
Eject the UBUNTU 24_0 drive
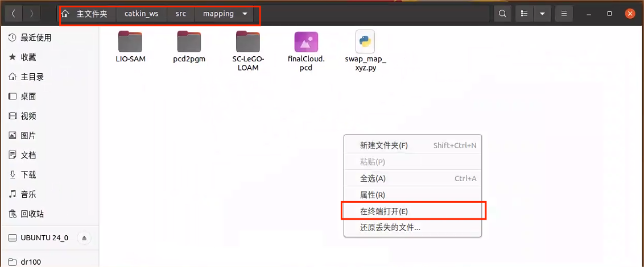tap(84, 238)
